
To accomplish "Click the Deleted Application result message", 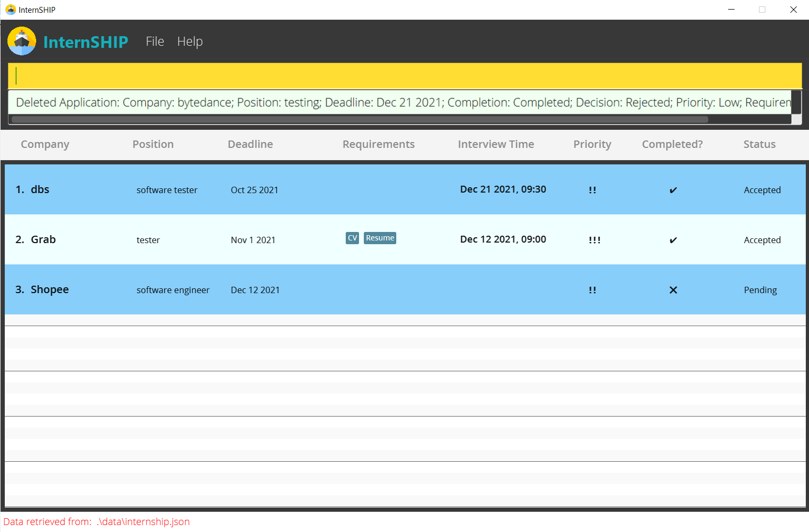I will click(x=404, y=103).
